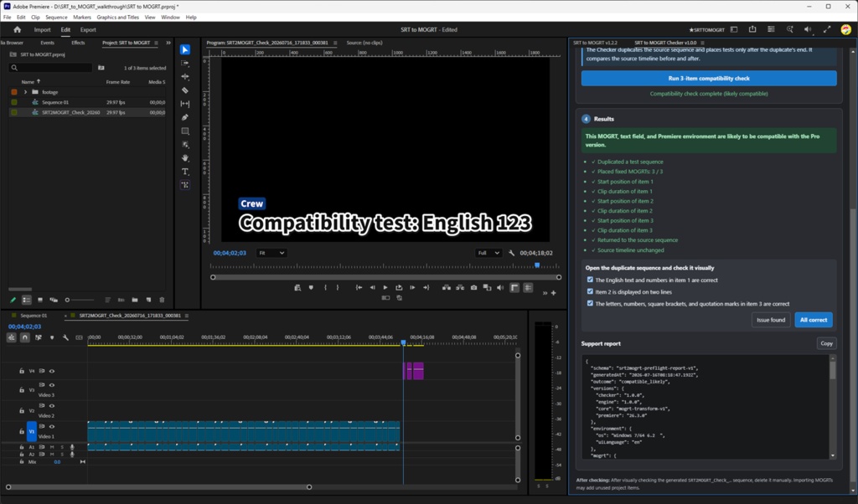Image resolution: width=858 pixels, height=504 pixels.
Task: Click the All correct button
Action: click(813, 320)
